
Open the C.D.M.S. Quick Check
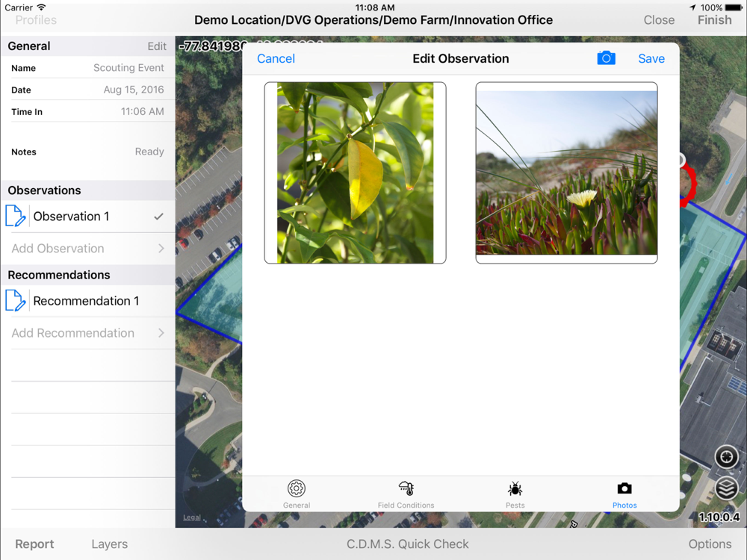click(x=407, y=544)
